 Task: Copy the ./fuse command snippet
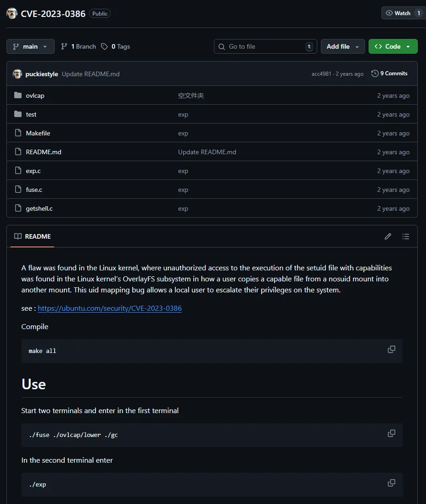391,433
